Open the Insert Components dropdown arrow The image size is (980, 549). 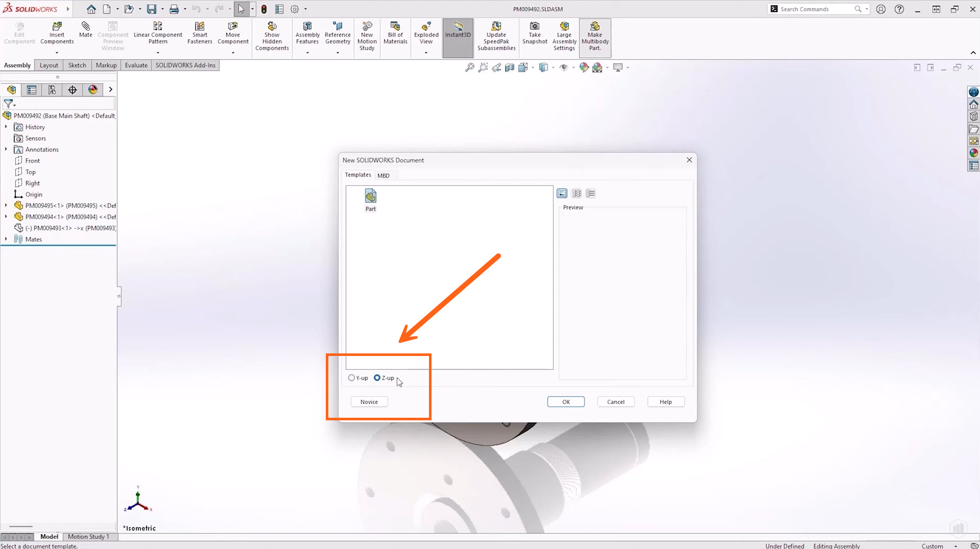[x=57, y=53]
